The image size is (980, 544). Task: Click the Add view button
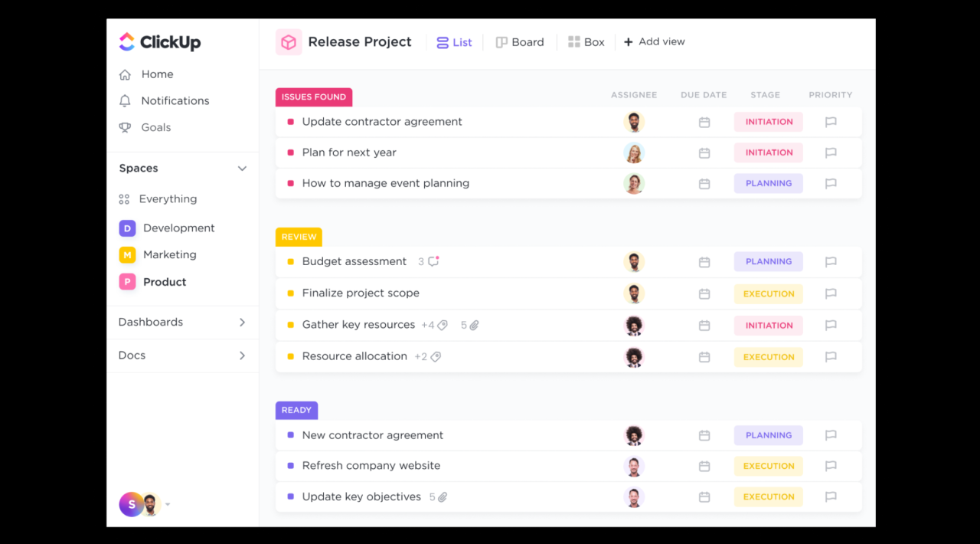654,41
